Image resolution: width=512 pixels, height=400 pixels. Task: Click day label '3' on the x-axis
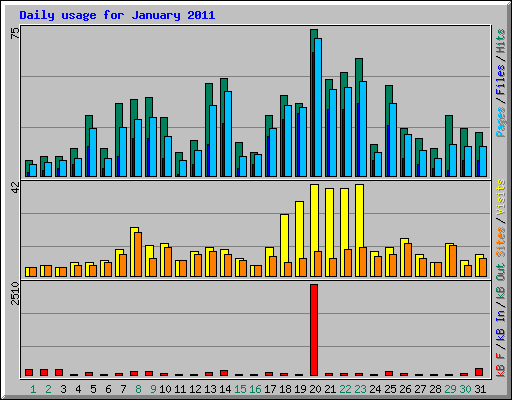pos(63,389)
